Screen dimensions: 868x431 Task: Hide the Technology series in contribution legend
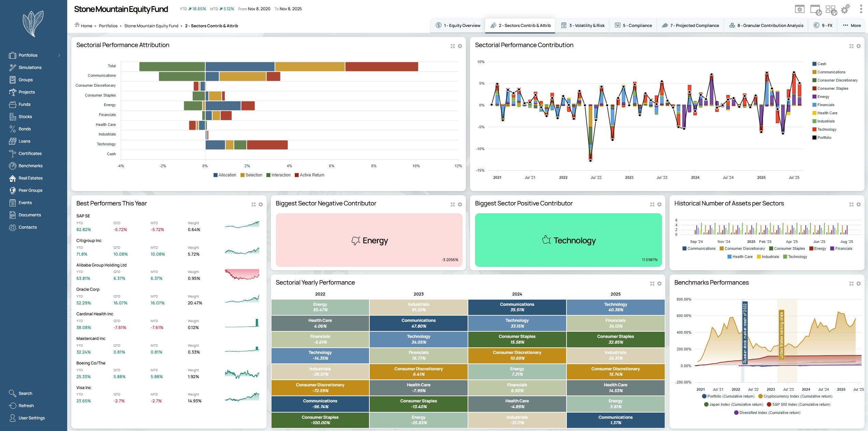click(826, 129)
